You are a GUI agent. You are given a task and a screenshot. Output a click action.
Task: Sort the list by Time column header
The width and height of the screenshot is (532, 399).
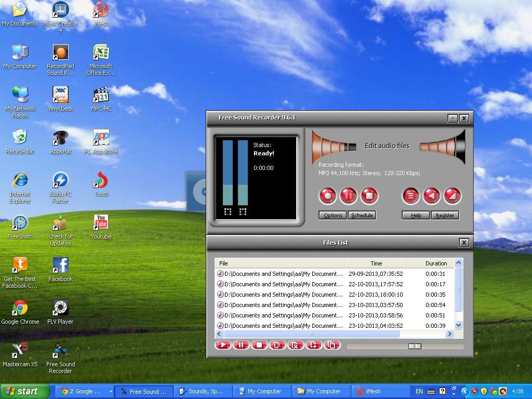pos(376,263)
